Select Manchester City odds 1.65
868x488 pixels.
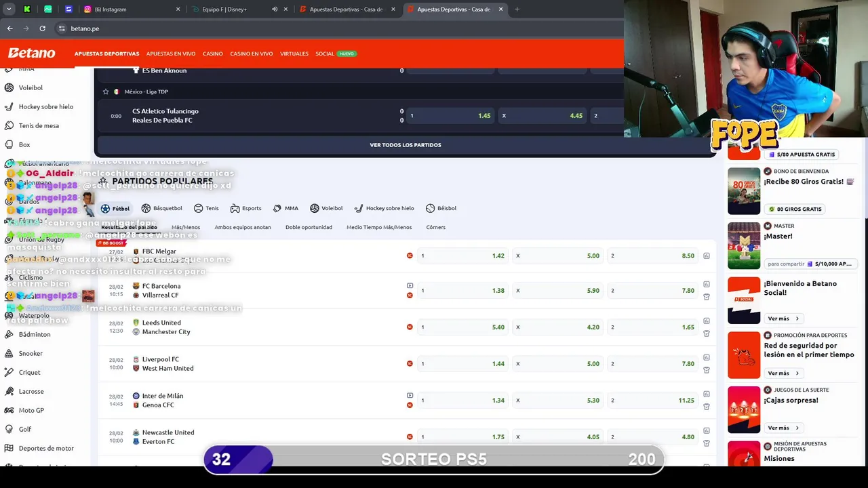pos(652,327)
